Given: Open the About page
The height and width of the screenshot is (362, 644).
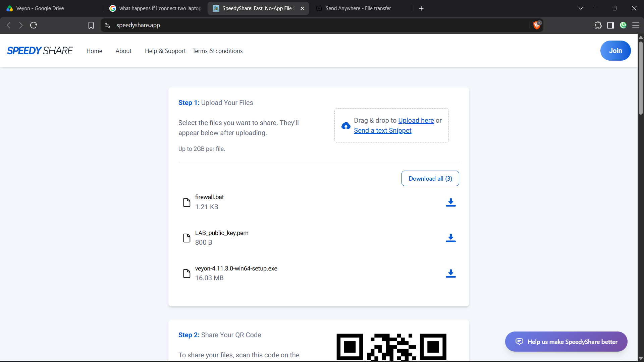Looking at the screenshot, I should click(123, 51).
